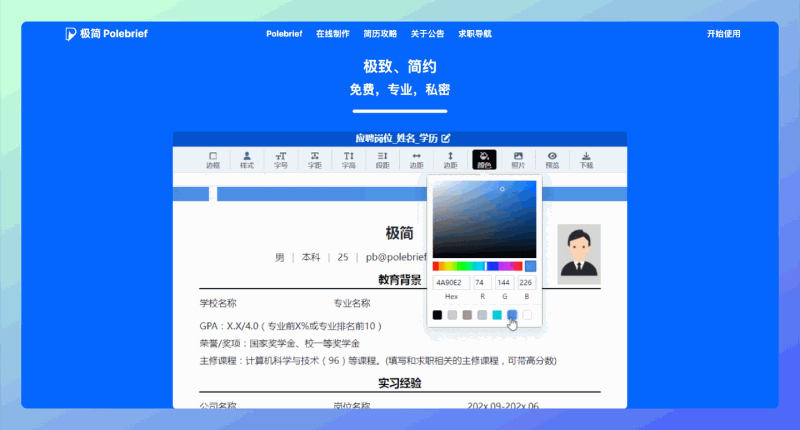Click the R value field 74
The width and height of the screenshot is (800, 430).
click(482, 283)
